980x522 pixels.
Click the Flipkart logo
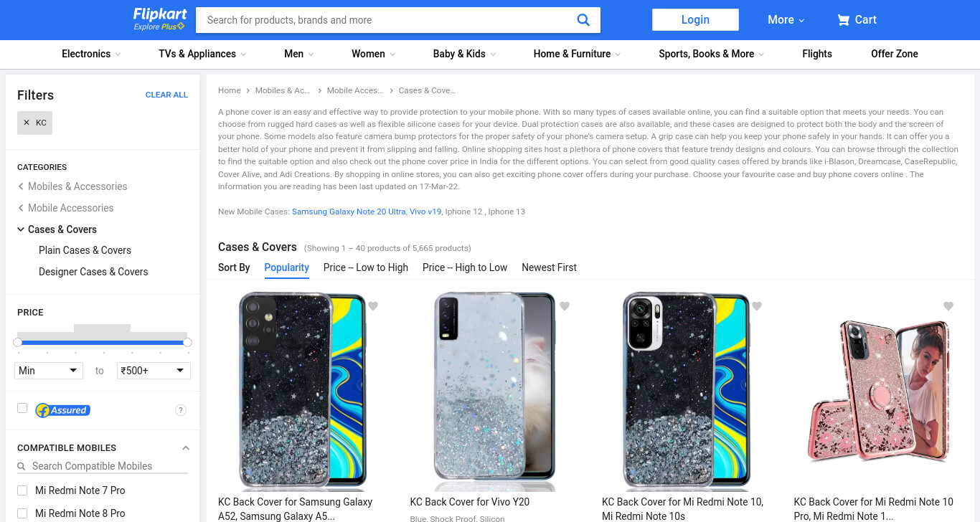pyautogui.click(x=159, y=19)
